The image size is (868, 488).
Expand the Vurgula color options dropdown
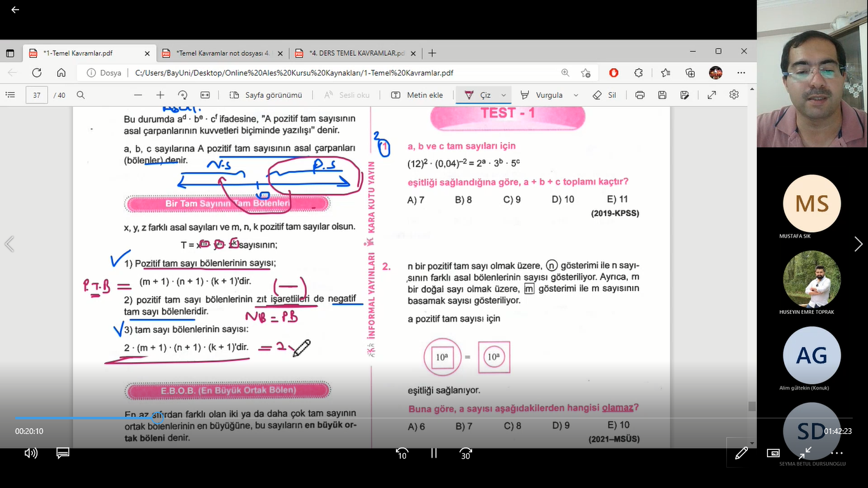[576, 95]
